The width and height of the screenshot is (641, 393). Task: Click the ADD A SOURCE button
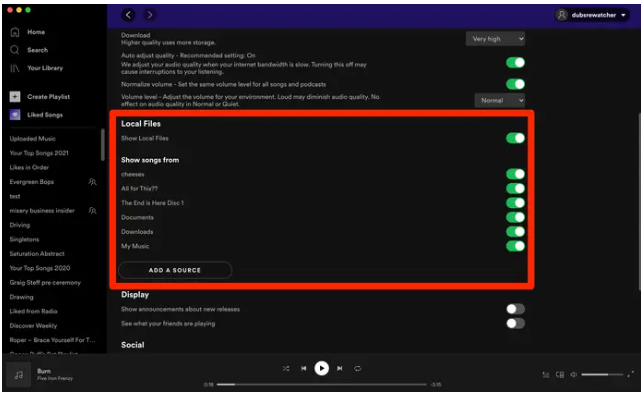click(x=175, y=270)
